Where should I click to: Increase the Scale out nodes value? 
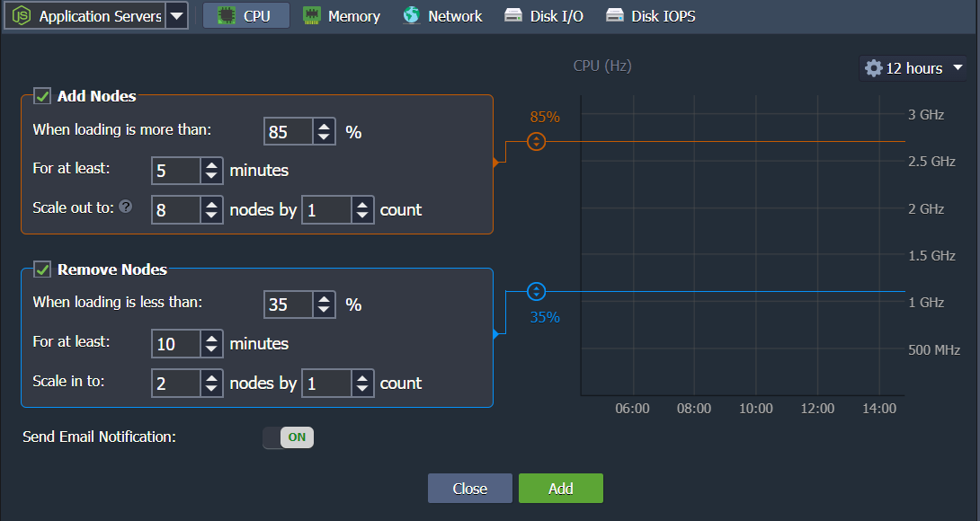click(209, 204)
